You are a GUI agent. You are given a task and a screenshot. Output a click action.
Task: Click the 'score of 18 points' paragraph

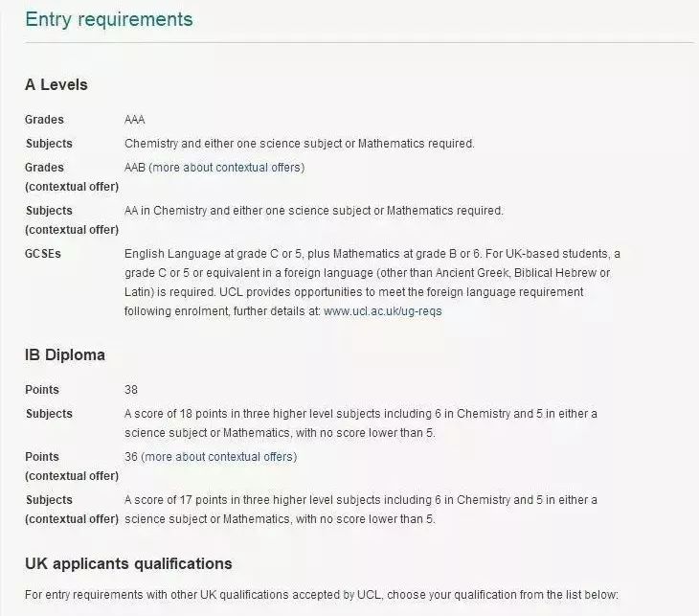[361, 423]
